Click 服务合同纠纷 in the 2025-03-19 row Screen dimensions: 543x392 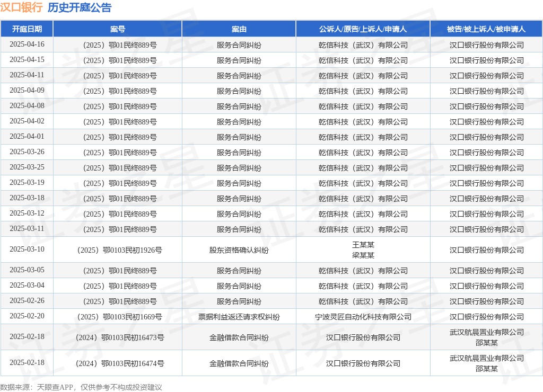click(239, 183)
